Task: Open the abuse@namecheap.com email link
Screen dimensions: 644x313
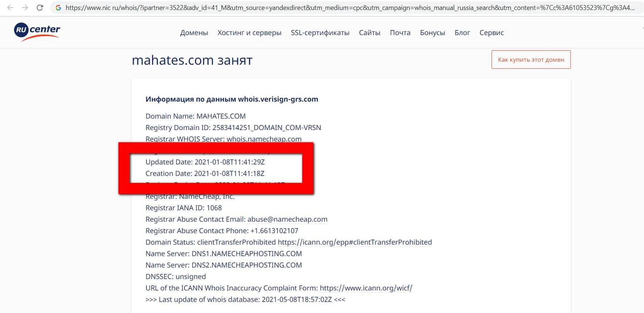Action: pos(287,219)
